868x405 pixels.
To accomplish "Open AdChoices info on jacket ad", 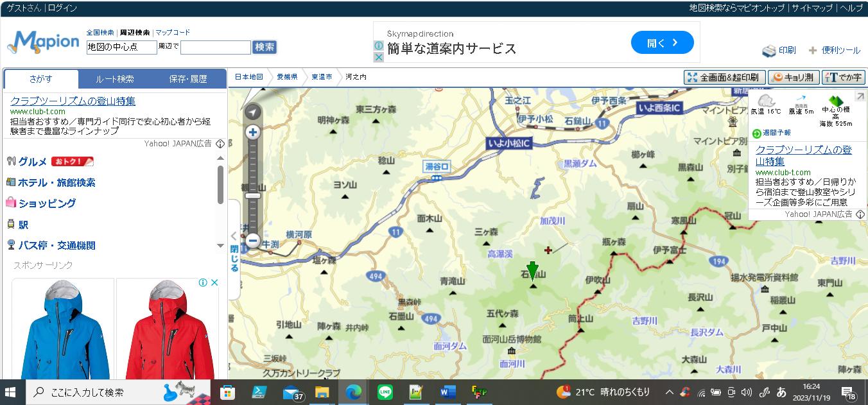I will (x=203, y=282).
